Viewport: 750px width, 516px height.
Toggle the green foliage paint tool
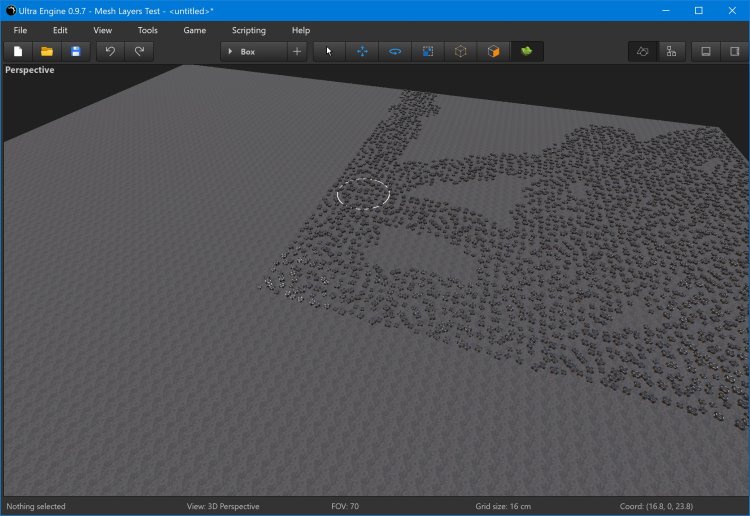click(x=526, y=51)
